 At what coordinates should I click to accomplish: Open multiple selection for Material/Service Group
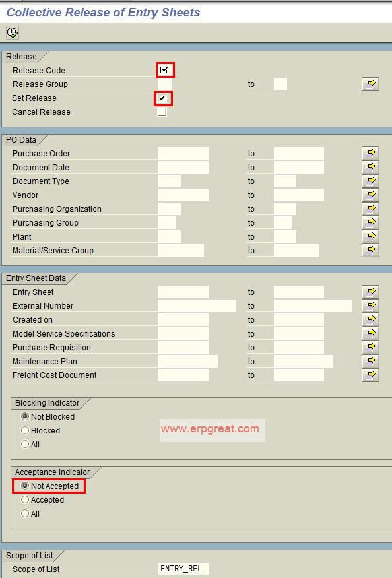coord(370,250)
